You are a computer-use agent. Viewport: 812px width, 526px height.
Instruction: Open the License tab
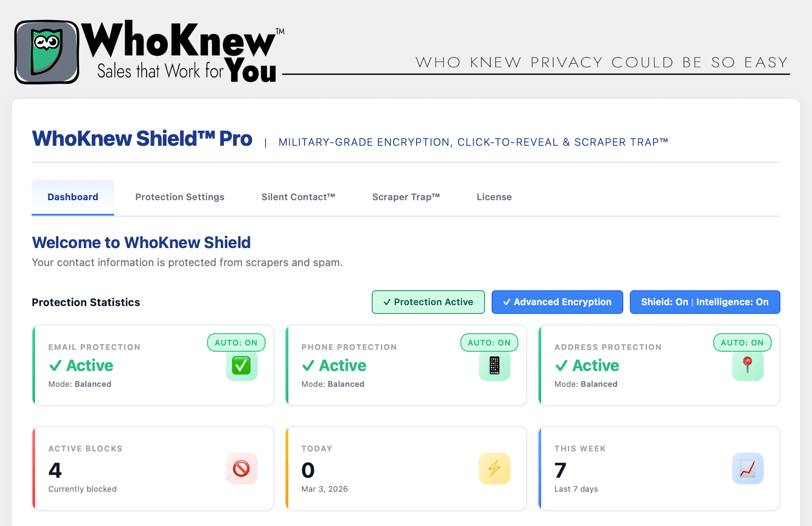pos(494,197)
